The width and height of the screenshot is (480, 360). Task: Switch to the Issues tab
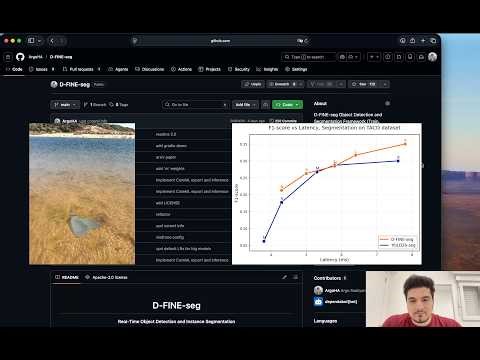click(x=42, y=69)
